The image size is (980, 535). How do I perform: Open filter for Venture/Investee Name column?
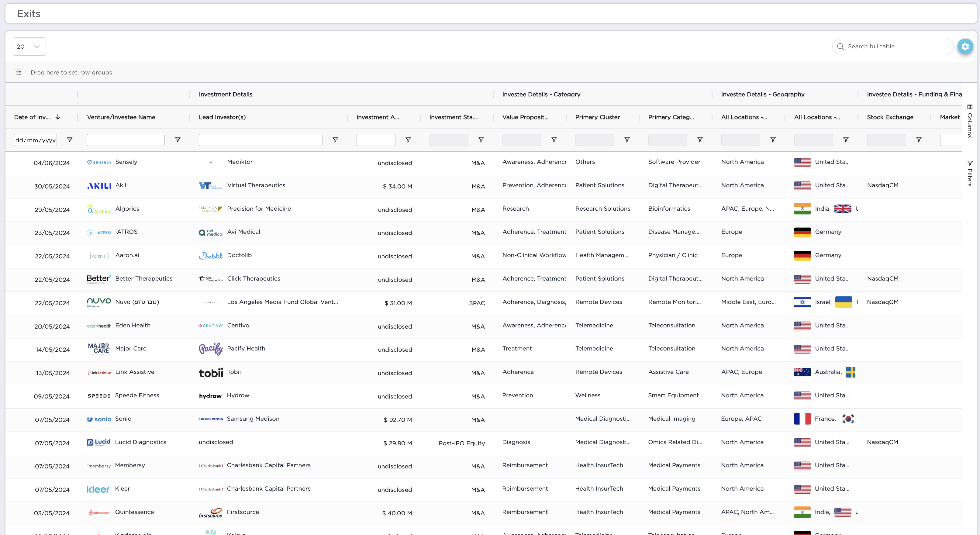click(x=178, y=140)
